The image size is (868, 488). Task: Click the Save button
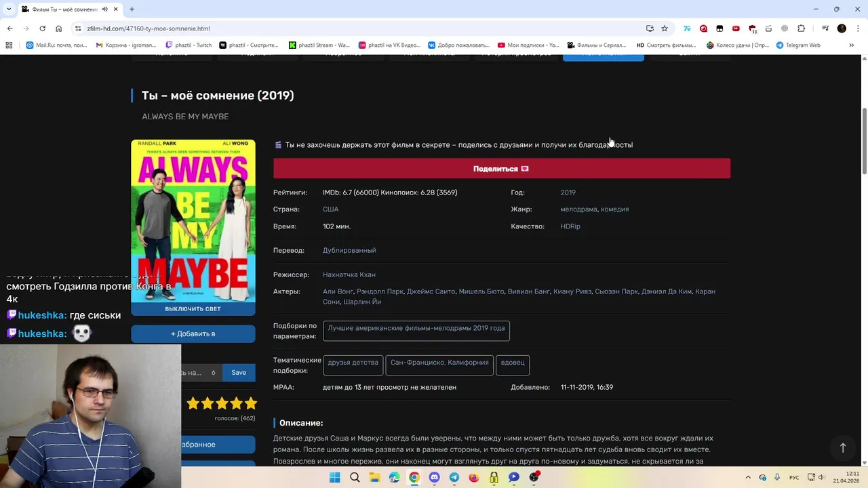[x=239, y=372]
